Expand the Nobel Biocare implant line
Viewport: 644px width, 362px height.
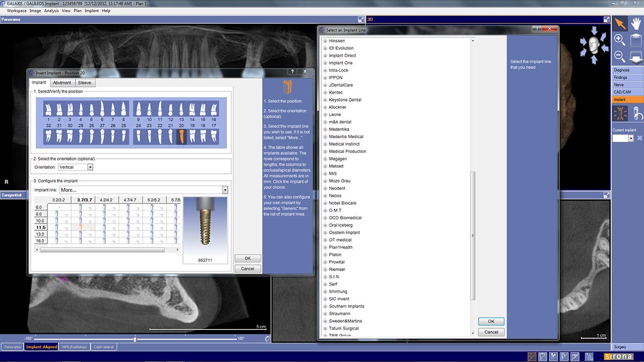point(325,203)
